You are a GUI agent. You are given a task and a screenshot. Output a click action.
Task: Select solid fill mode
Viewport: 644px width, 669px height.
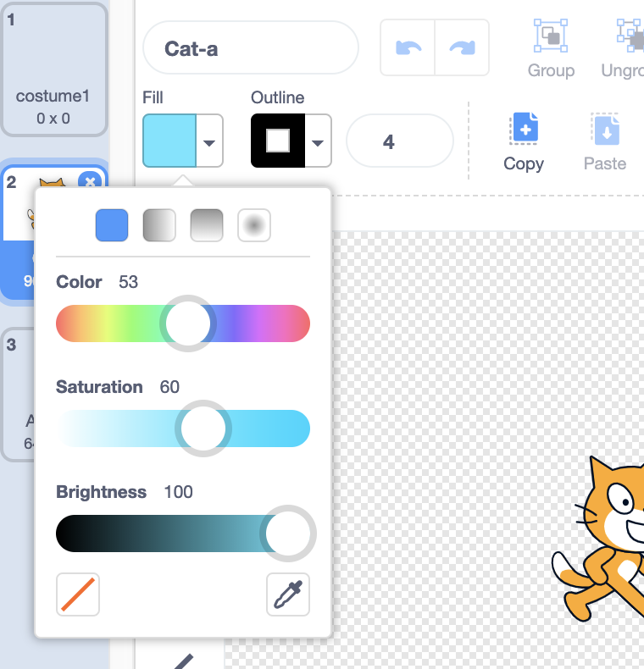tap(112, 225)
